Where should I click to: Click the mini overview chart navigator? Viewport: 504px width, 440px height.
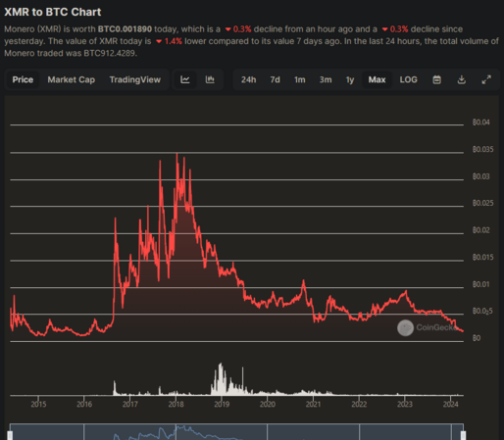pyautogui.click(x=236, y=432)
